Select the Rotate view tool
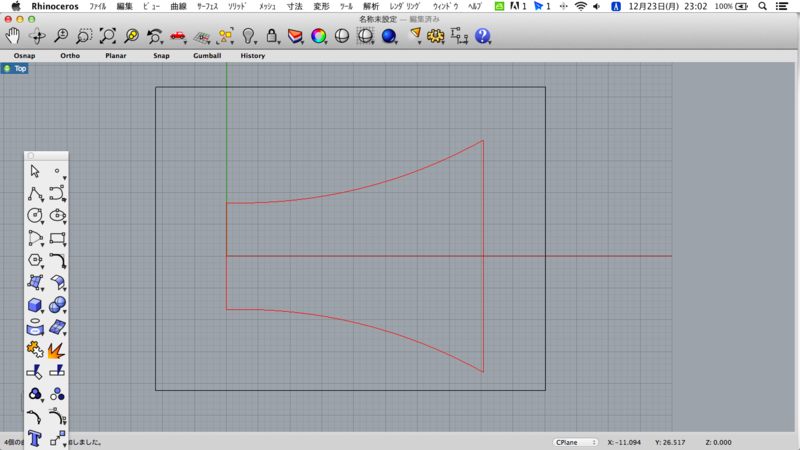 coord(37,36)
